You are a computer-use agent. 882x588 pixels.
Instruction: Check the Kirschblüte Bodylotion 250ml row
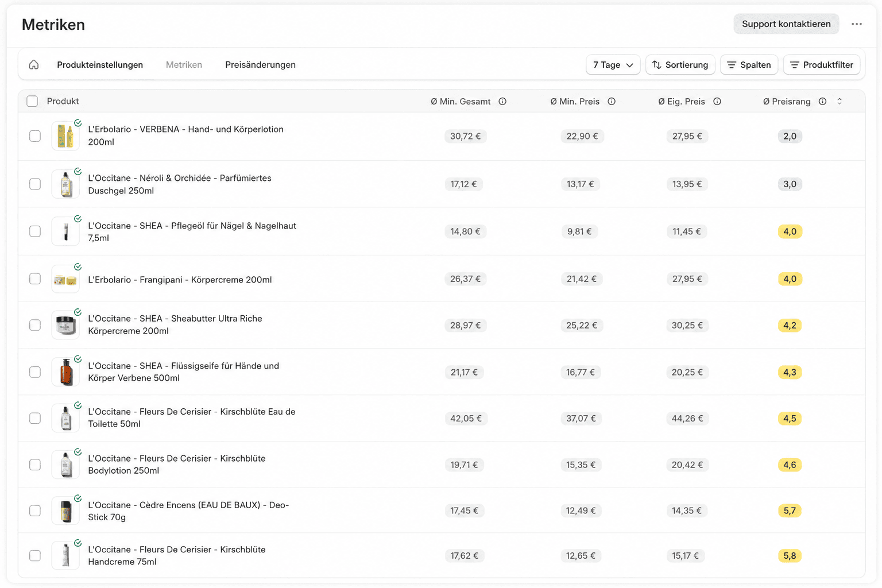point(35,465)
